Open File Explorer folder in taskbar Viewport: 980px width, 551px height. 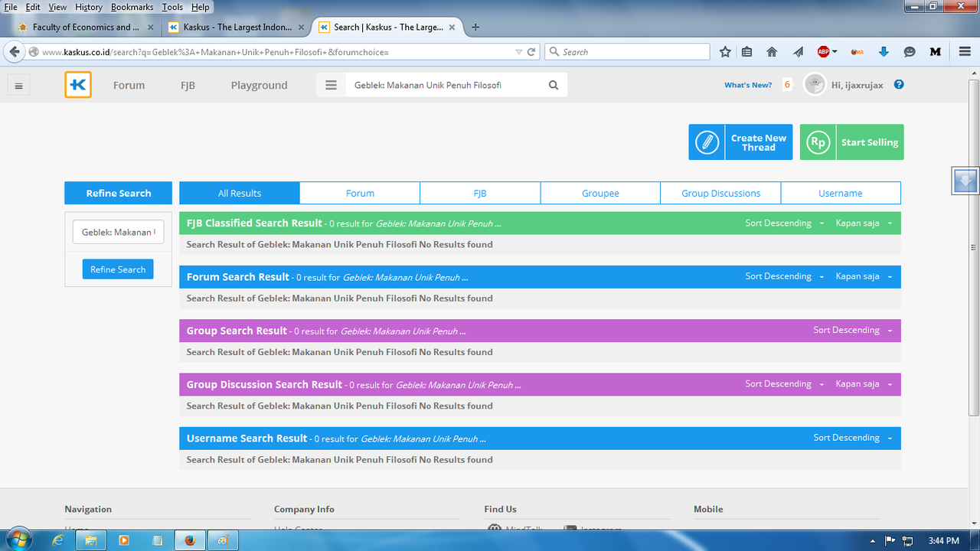(x=91, y=540)
